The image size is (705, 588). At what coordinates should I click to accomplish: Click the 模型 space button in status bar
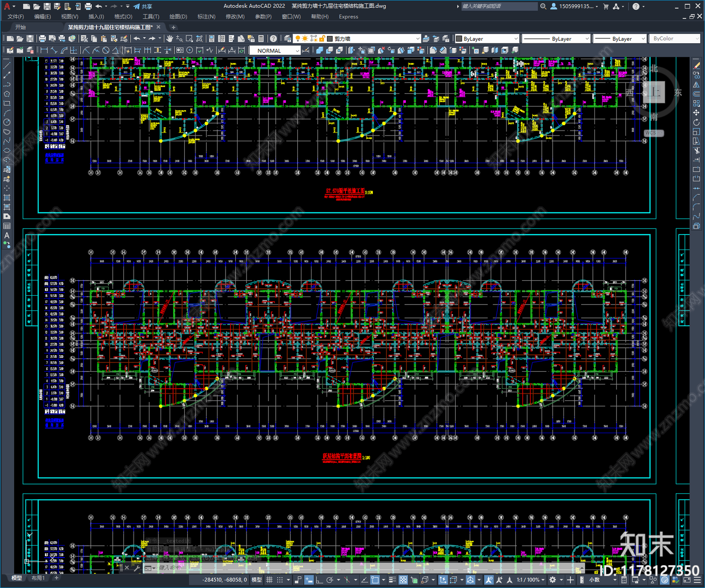click(256, 580)
